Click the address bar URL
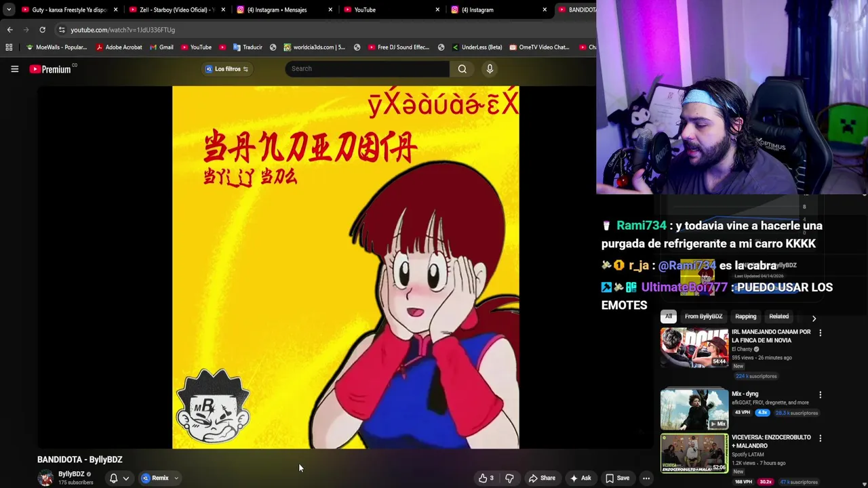Viewport: 868px width, 488px height. point(123,30)
